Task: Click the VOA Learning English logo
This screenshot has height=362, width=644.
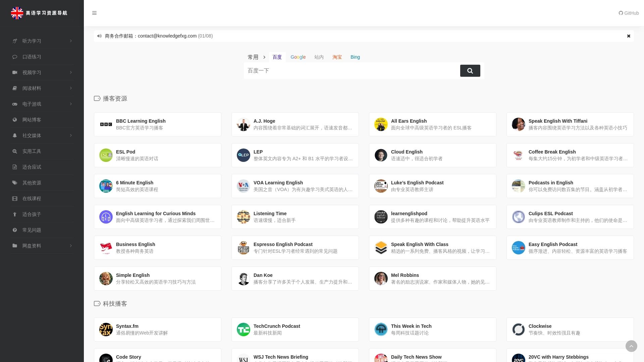Action: click(244, 186)
